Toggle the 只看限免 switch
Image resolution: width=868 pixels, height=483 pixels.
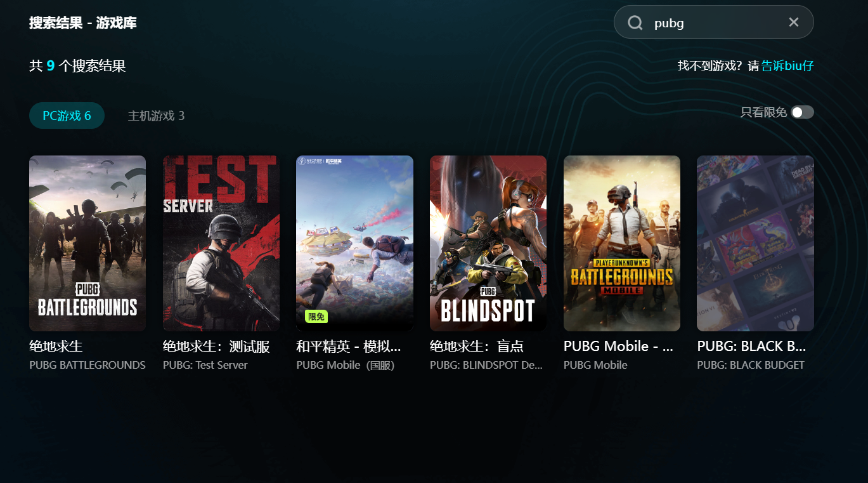[802, 112]
